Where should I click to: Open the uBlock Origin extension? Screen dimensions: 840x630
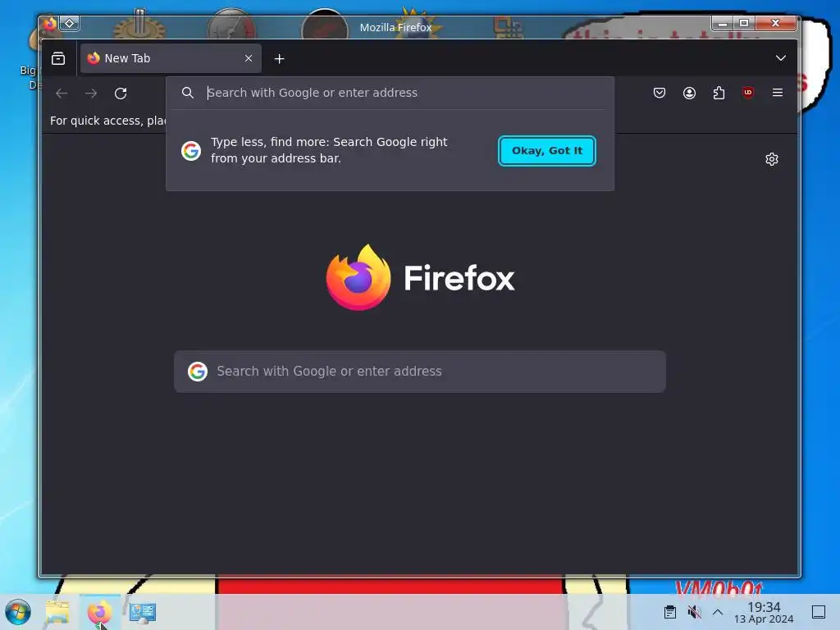pyautogui.click(x=748, y=93)
